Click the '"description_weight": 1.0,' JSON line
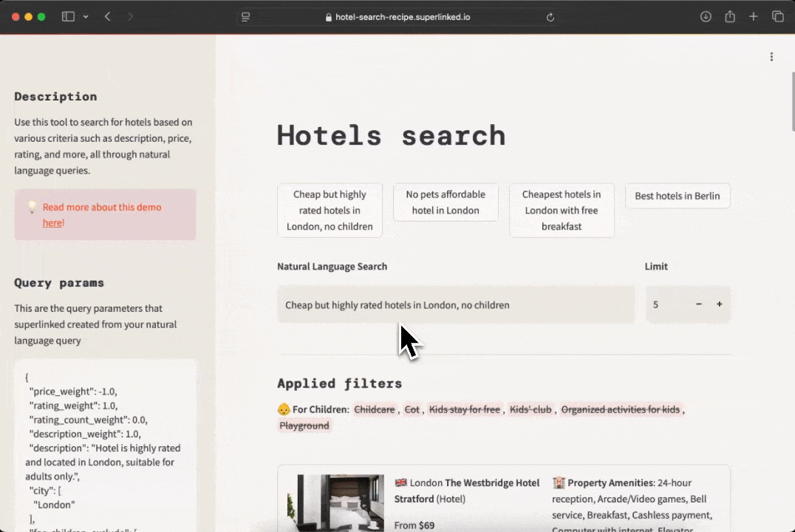The image size is (795, 532). coord(85,434)
